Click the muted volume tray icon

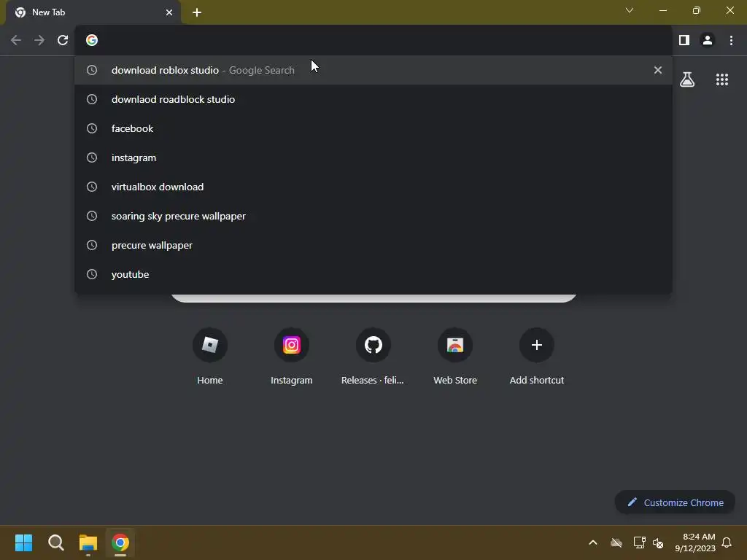click(x=658, y=542)
